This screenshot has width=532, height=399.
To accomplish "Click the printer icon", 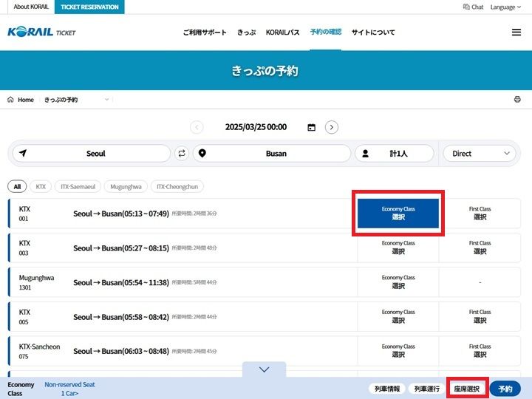I will pyautogui.click(x=517, y=100).
